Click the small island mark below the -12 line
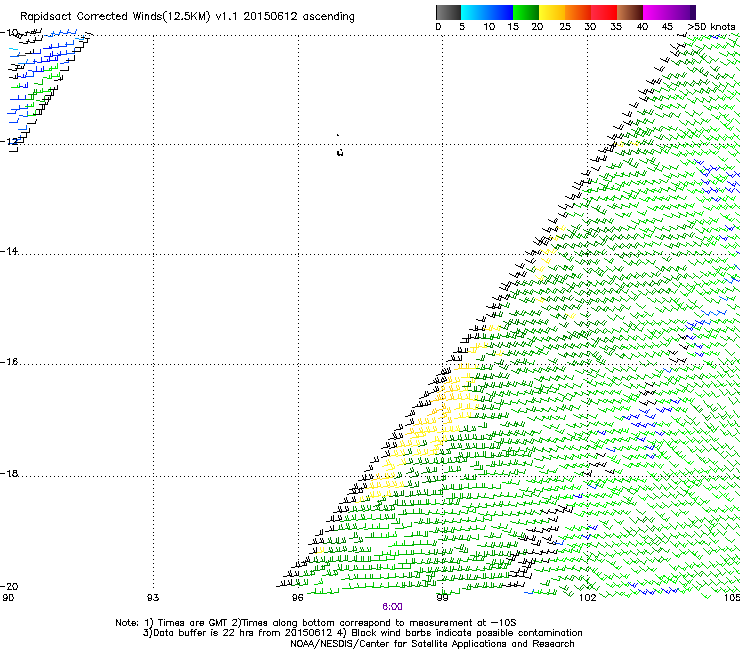The height and width of the screenshot is (650, 740). (x=340, y=152)
